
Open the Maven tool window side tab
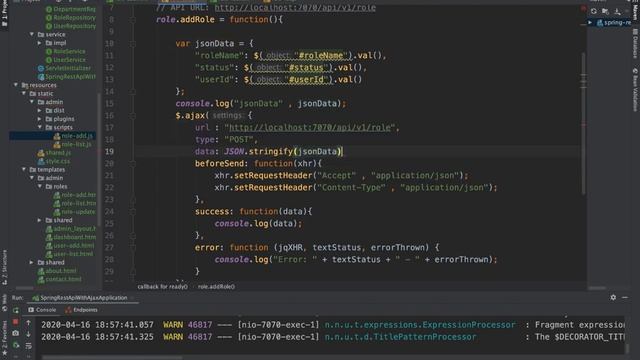click(x=635, y=10)
